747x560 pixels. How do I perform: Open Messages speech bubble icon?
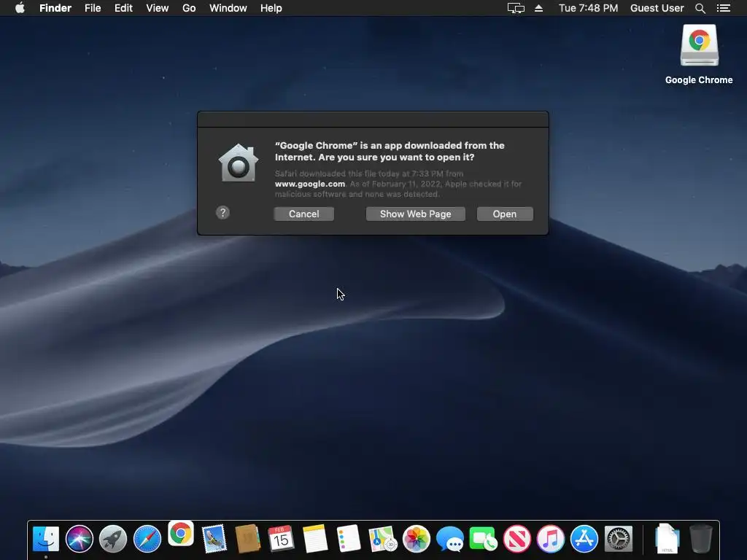coord(449,539)
